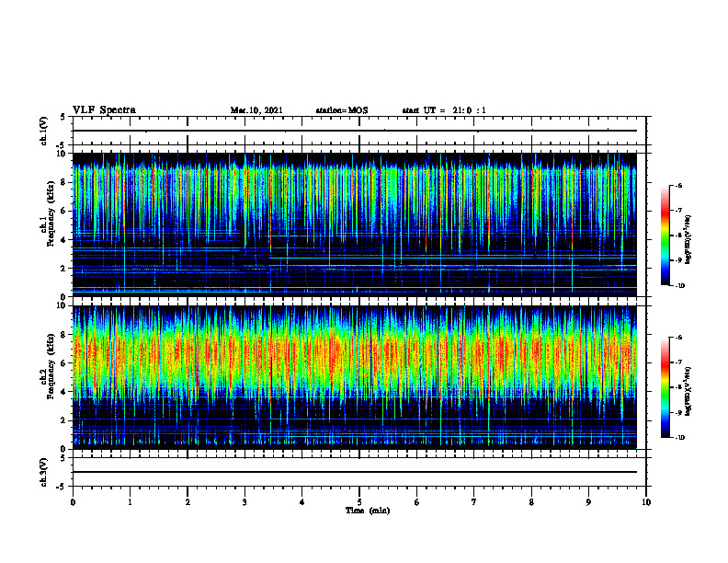Click time axis tick label "3"
The height and width of the screenshot is (563, 728).
245,502
